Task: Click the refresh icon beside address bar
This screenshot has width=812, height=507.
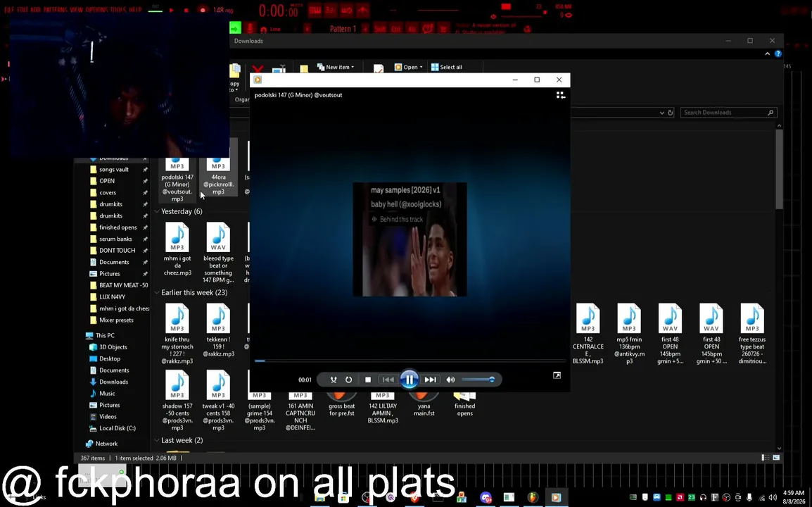Action: pos(670,113)
